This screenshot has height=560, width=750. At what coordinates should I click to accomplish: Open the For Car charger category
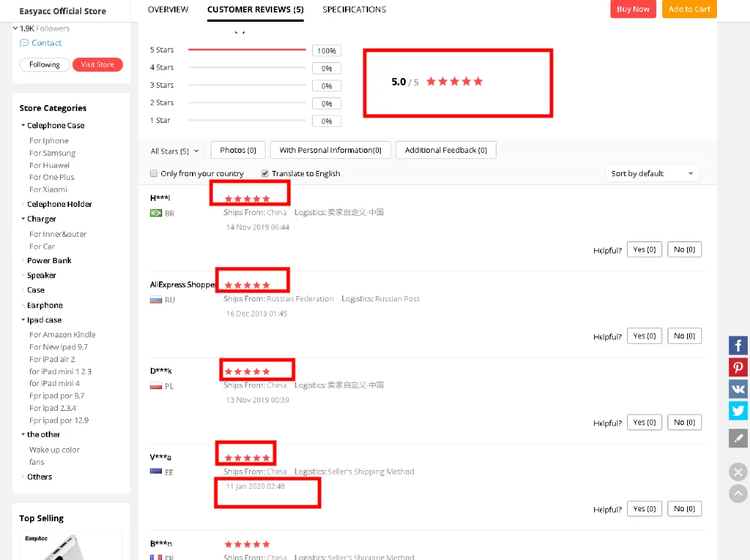42,247
